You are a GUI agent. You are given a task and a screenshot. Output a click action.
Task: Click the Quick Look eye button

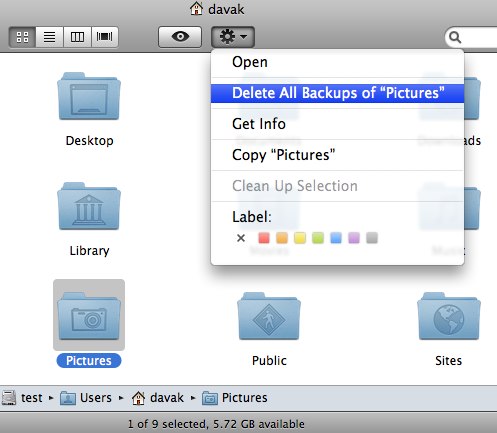[180, 37]
